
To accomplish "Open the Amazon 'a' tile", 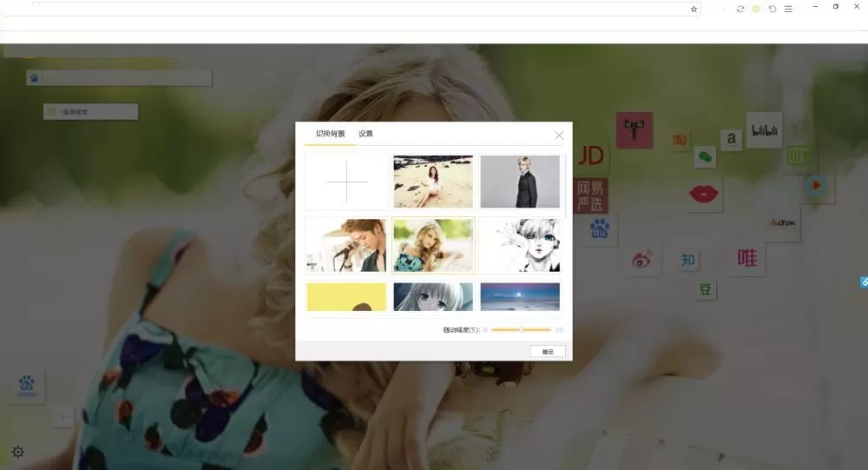I will [x=731, y=138].
